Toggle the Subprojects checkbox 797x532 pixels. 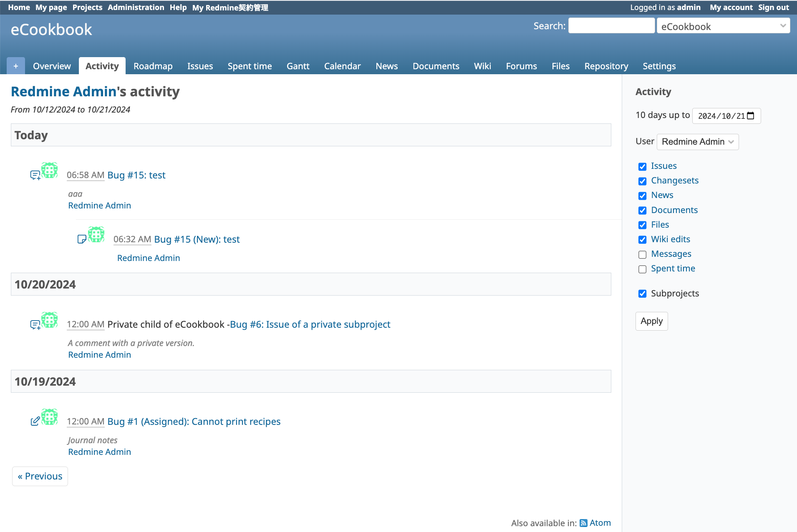pyautogui.click(x=643, y=294)
